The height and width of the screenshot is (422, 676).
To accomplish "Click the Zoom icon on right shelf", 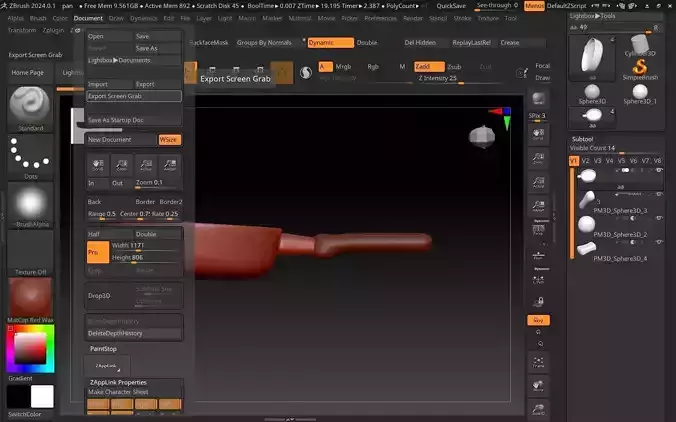I will point(538,159).
